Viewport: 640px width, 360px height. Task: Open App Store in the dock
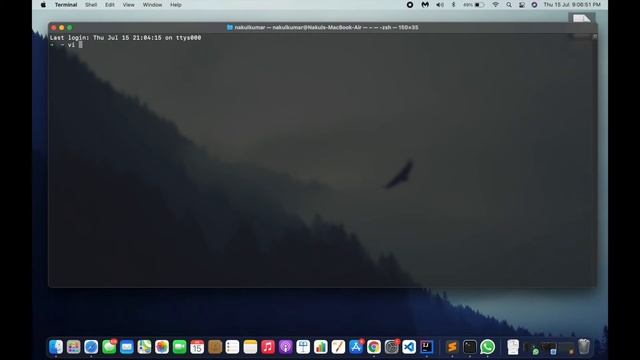pos(356,347)
